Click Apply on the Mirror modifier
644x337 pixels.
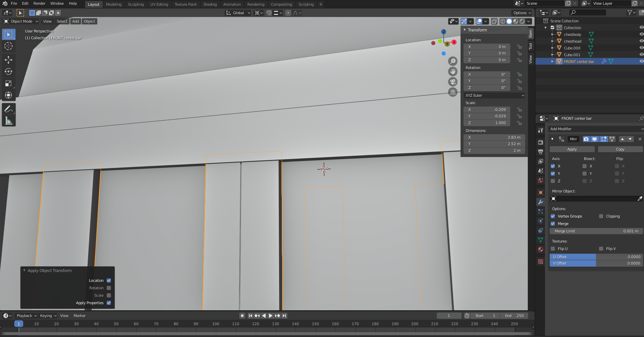click(572, 149)
